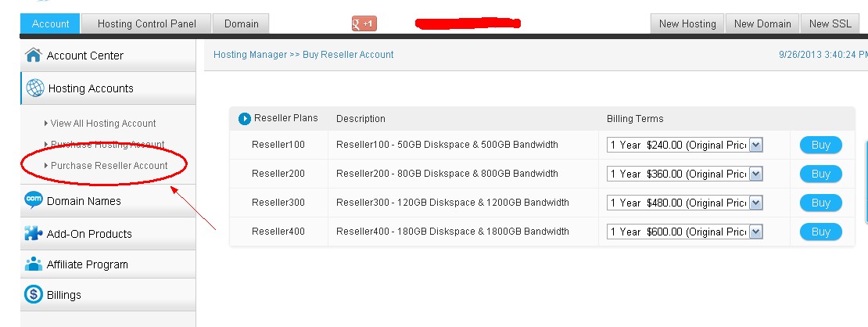
Task: Click the Affiliate Program people icon
Action: (x=33, y=264)
